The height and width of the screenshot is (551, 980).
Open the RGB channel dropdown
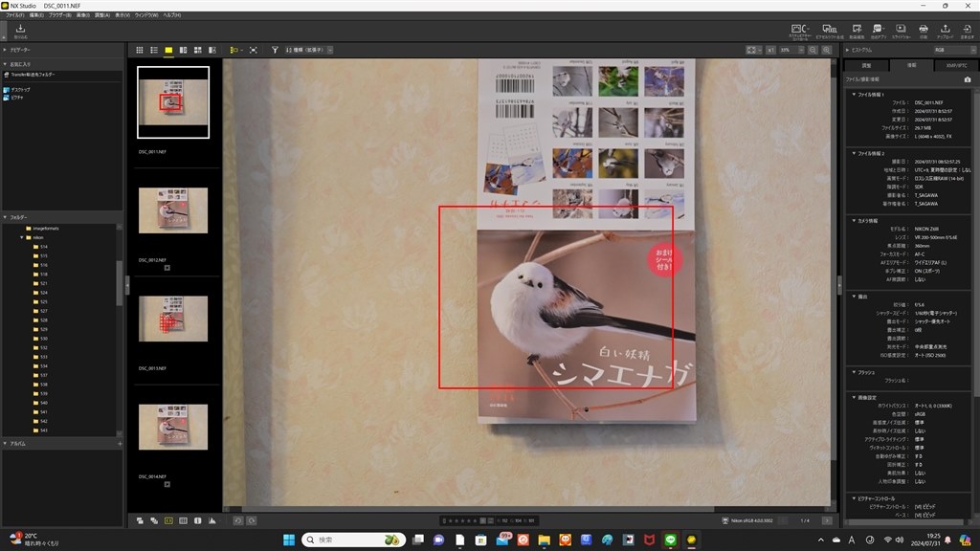pyautogui.click(x=954, y=50)
